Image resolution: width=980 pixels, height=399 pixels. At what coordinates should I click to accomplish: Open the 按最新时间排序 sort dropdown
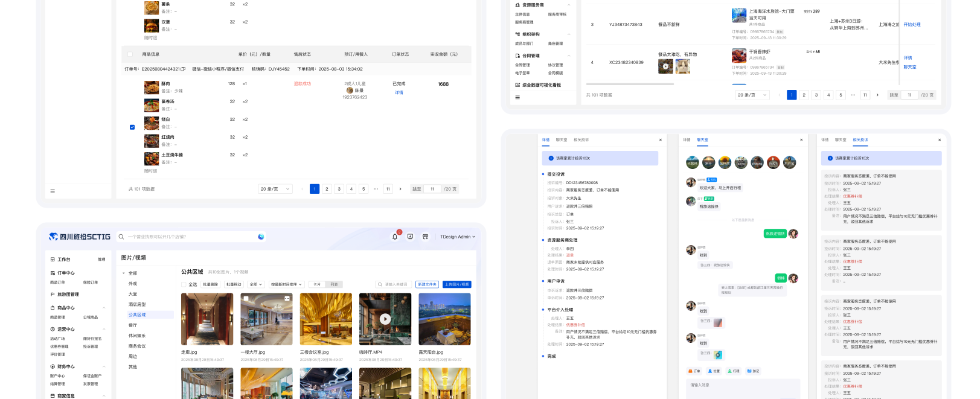point(286,284)
